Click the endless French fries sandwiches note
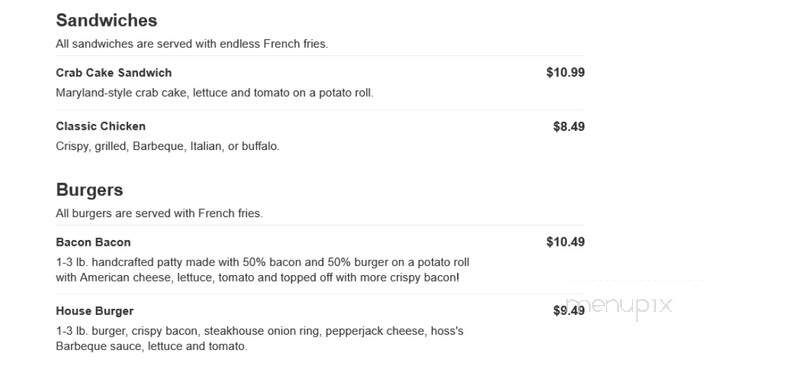The width and height of the screenshot is (798, 388). [x=192, y=44]
